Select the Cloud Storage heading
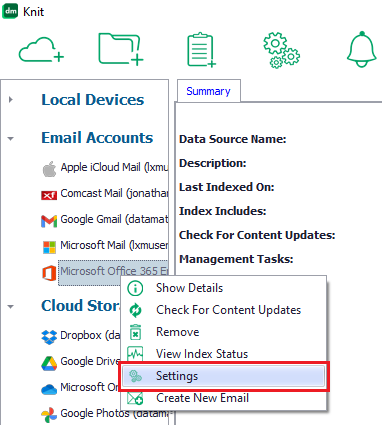Screen dimensions: 382x425 (80, 306)
